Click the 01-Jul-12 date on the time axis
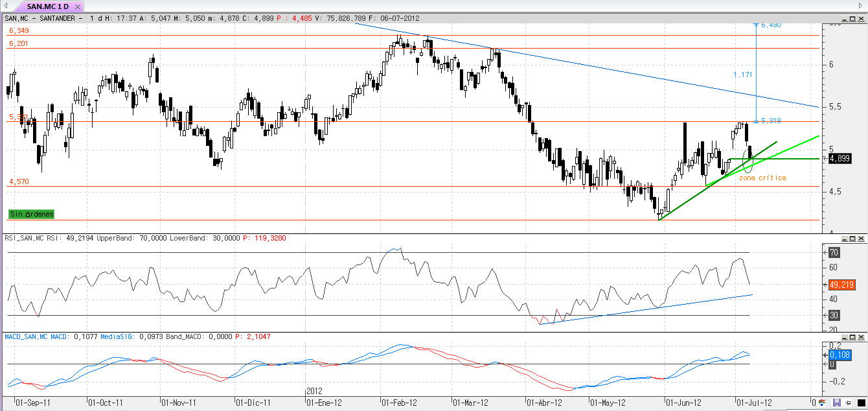The width and height of the screenshot is (868, 411). click(x=753, y=403)
